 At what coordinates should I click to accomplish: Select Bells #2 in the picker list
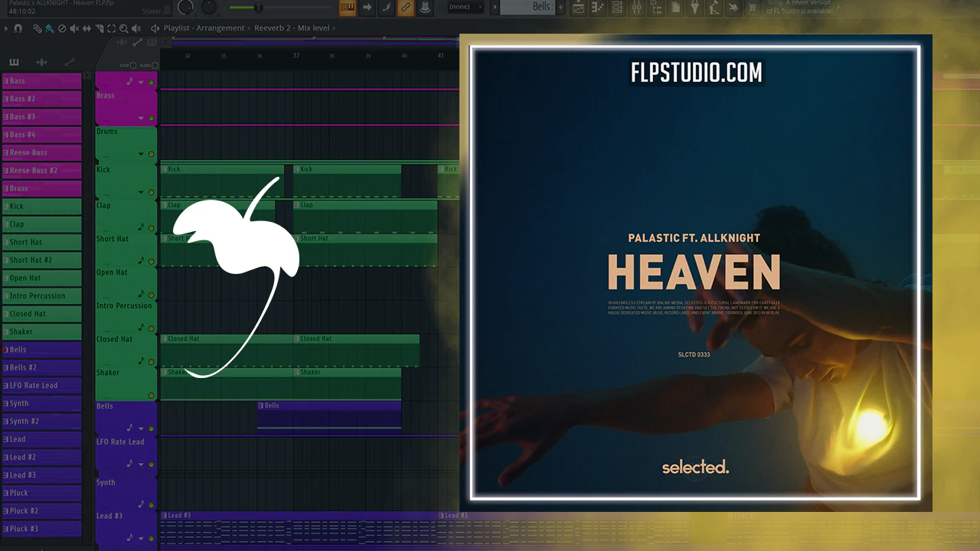pyautogui.click(x=41, y=368)
